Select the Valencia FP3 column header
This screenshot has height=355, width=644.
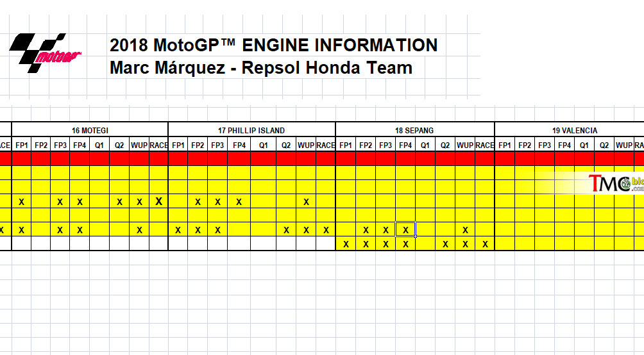click(x=545, y=145)
